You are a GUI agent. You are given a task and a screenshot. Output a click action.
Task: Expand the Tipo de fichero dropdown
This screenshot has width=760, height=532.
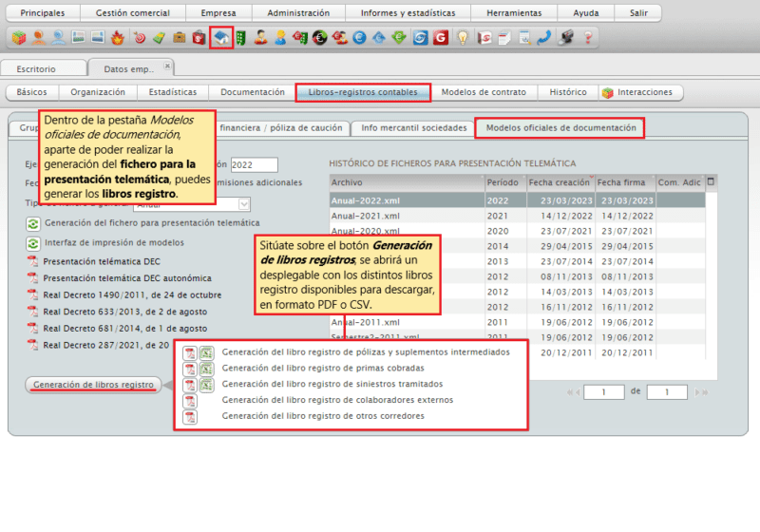coord(244,203)
